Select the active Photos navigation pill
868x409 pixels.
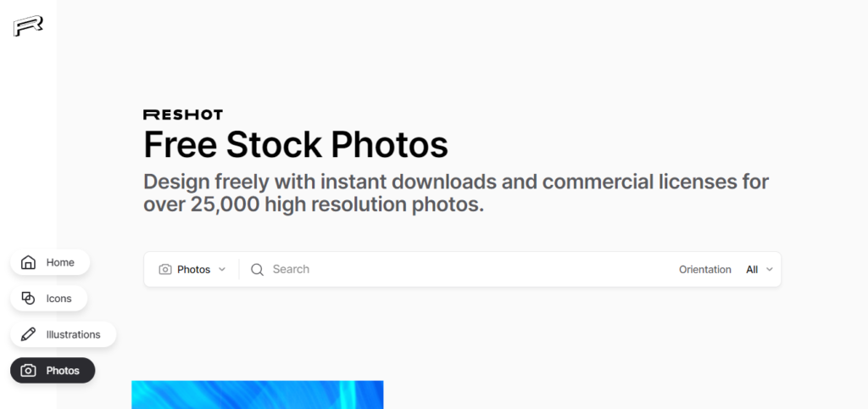pyautogui.click(x=53, y=370)
